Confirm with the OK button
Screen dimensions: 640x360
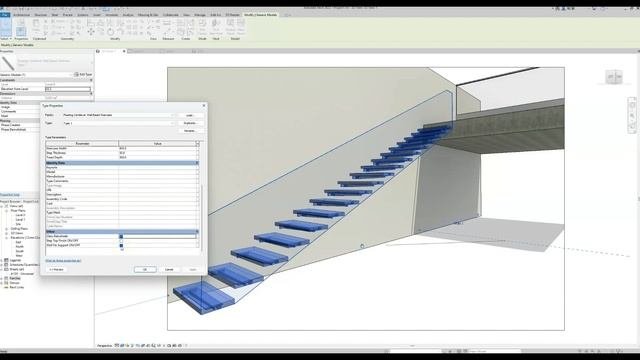(145, 269)
